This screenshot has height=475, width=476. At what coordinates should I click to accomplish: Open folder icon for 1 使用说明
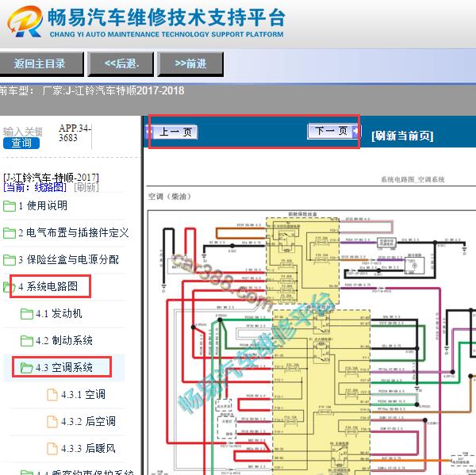point(10,206)
